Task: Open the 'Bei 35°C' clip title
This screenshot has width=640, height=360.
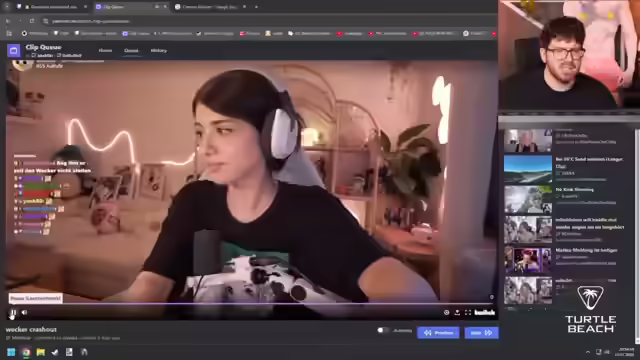Action: click(x=589, y=162)
